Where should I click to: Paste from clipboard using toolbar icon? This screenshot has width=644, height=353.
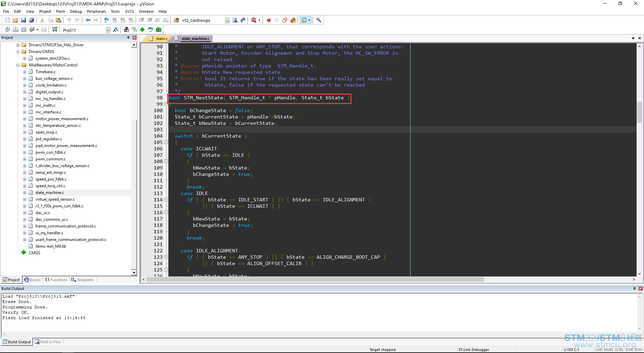point(58,20)
